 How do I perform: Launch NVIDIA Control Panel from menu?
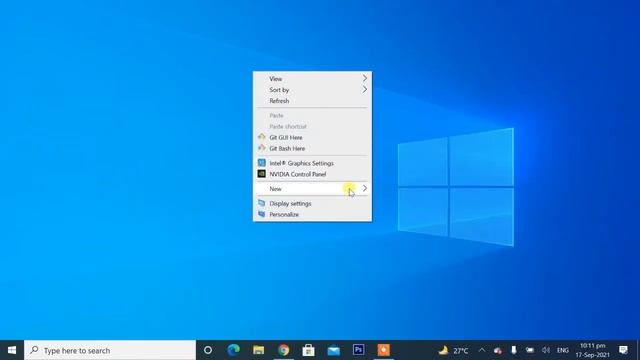(312, 174)
